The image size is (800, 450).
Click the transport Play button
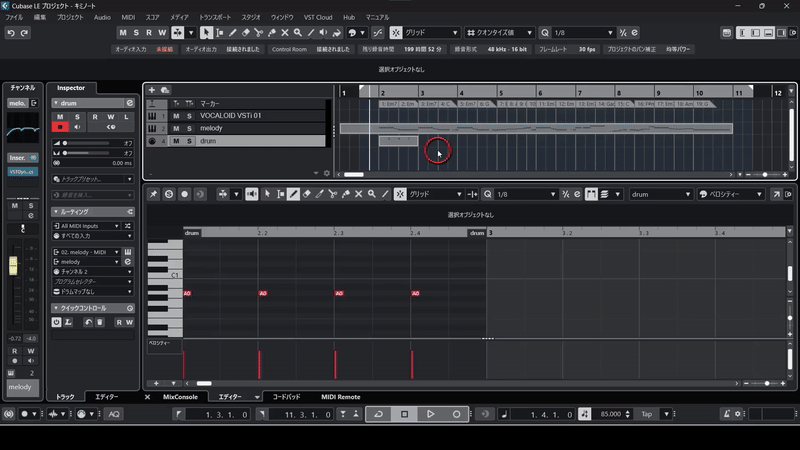[x=431, y=414]
